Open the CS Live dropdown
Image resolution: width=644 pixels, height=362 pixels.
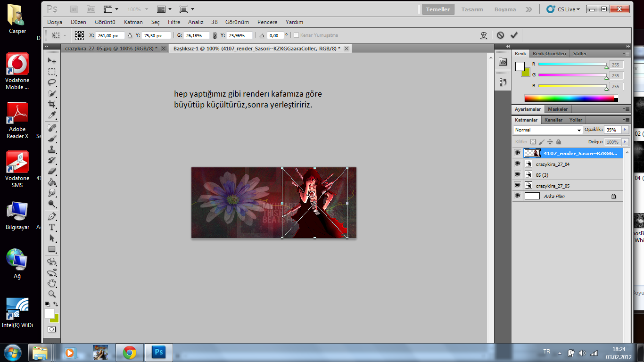point(563,9)
